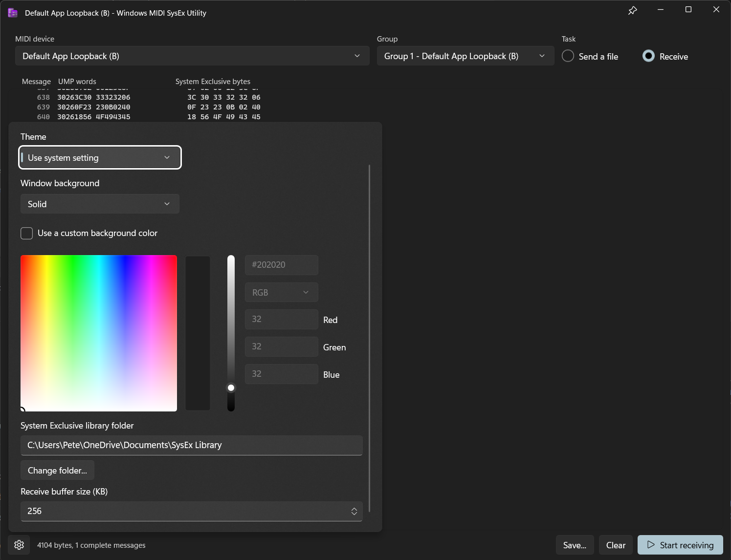Click the 'System Exclusive bytes' column header
The image size is (731, 560).
213,82
